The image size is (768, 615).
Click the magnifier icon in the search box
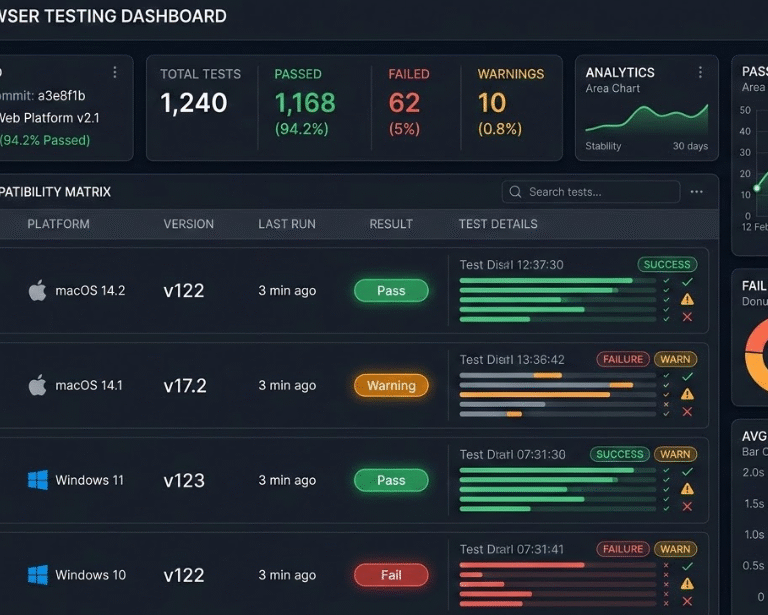(x=516, y=192)
